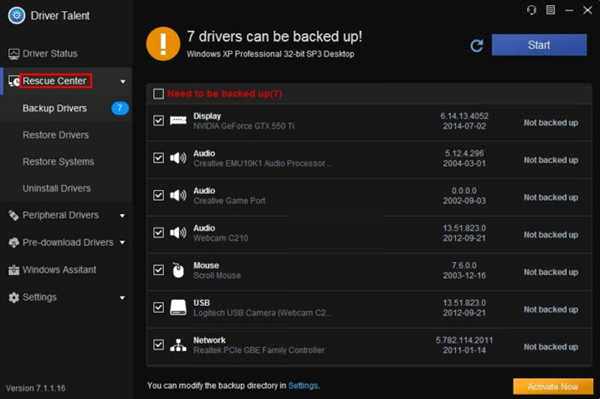Select Uninstall Drivers menu item

point(57,188)
